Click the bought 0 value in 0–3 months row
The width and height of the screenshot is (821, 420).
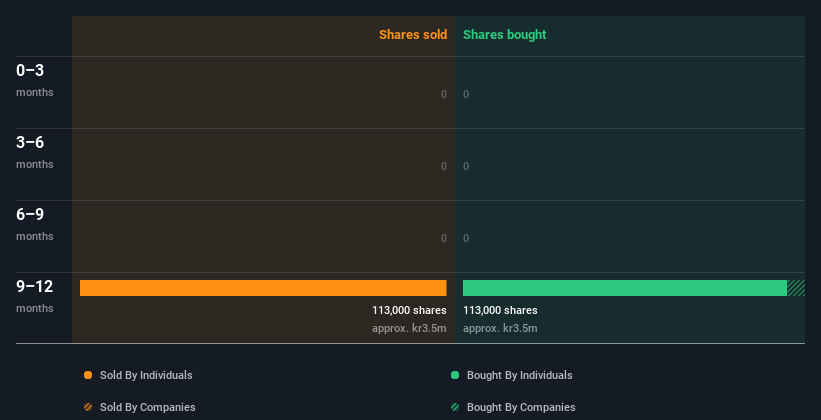[x=466, y=94]
